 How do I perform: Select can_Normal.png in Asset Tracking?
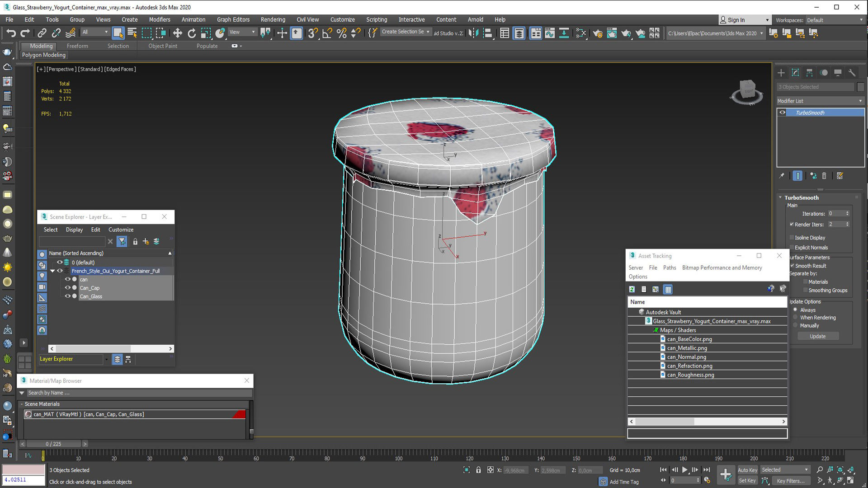(x=686, y=357)
